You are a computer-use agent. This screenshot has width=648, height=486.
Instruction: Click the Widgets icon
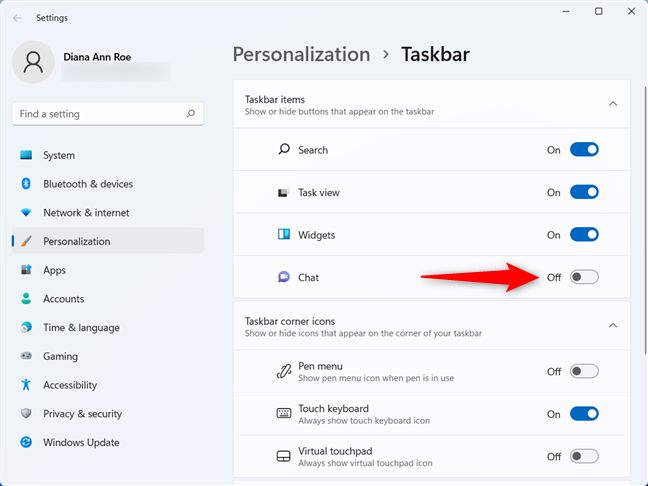point(284,235)
